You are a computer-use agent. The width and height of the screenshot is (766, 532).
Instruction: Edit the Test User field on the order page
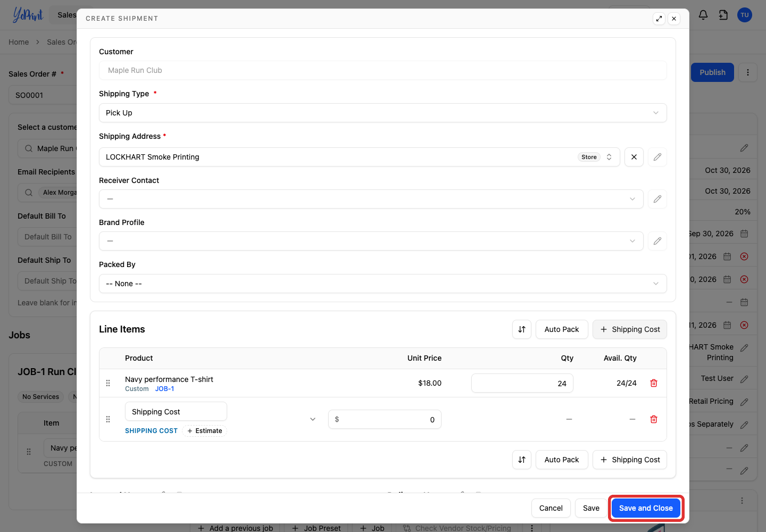(744, 379)
